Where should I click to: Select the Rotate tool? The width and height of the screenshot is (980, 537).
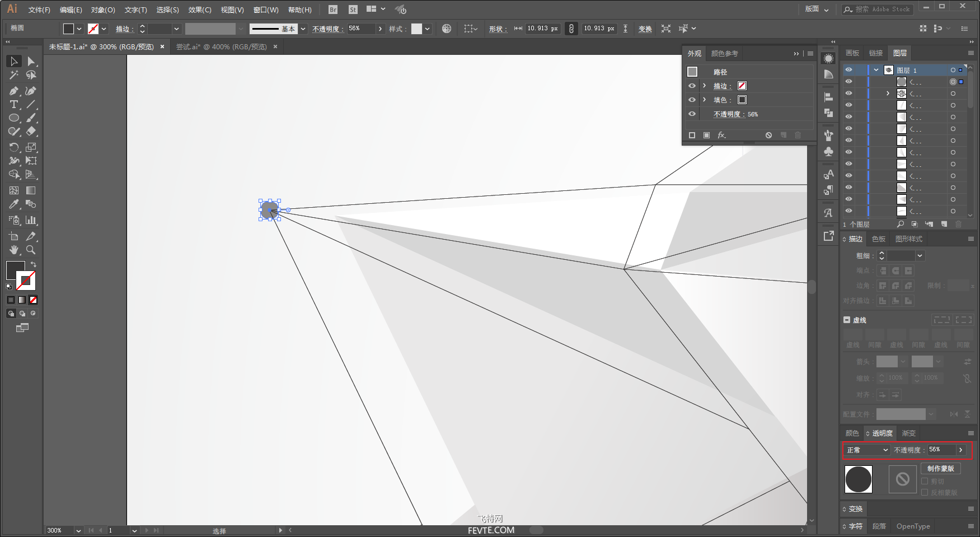pos(14,147)
